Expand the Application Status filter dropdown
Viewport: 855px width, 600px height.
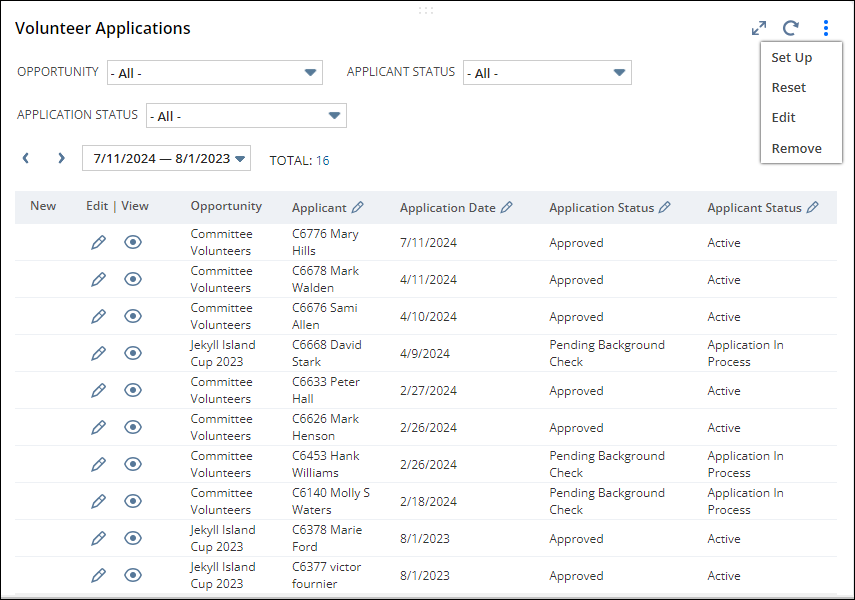[x=246, y=116]
